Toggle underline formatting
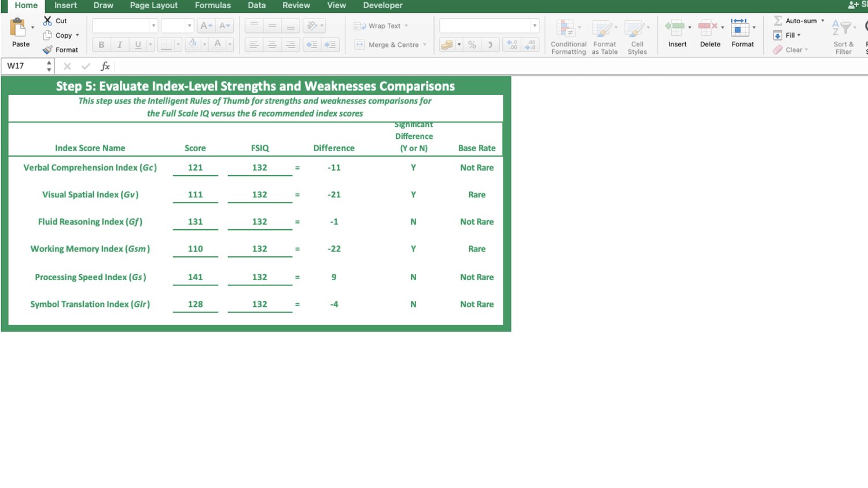 (x=138, y=45)
